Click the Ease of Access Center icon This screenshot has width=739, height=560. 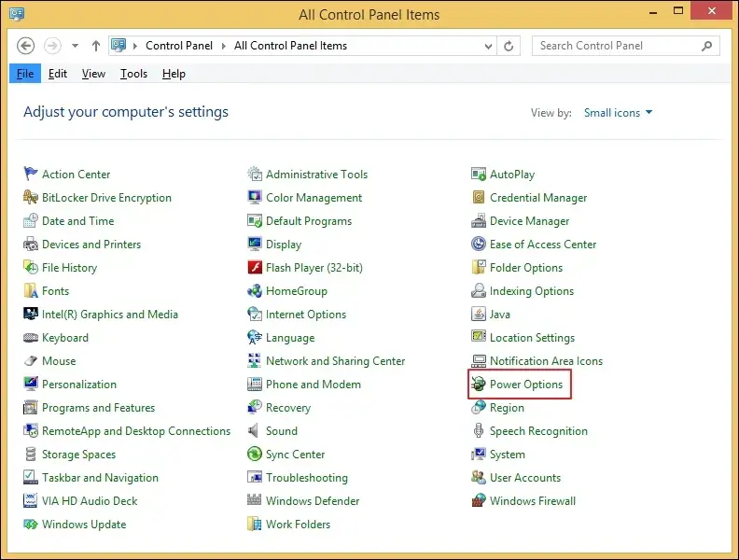coord(479,244)
